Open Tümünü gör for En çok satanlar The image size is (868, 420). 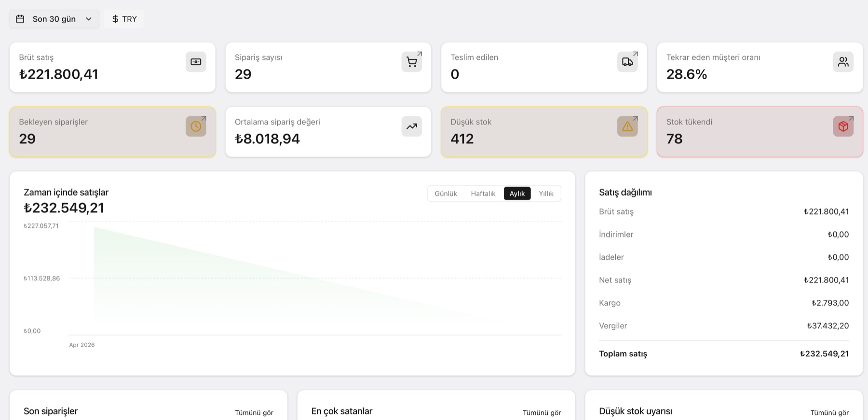point(542,413)
